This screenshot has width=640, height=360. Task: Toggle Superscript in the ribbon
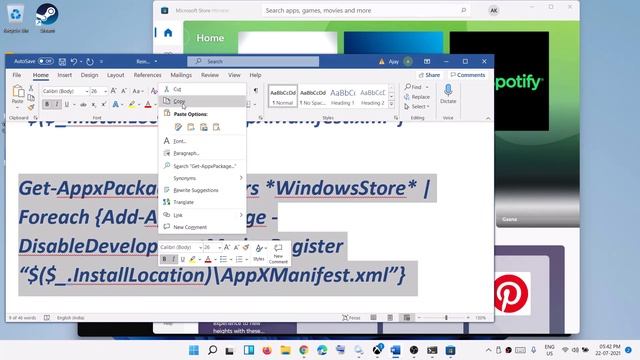pos(104,105)
